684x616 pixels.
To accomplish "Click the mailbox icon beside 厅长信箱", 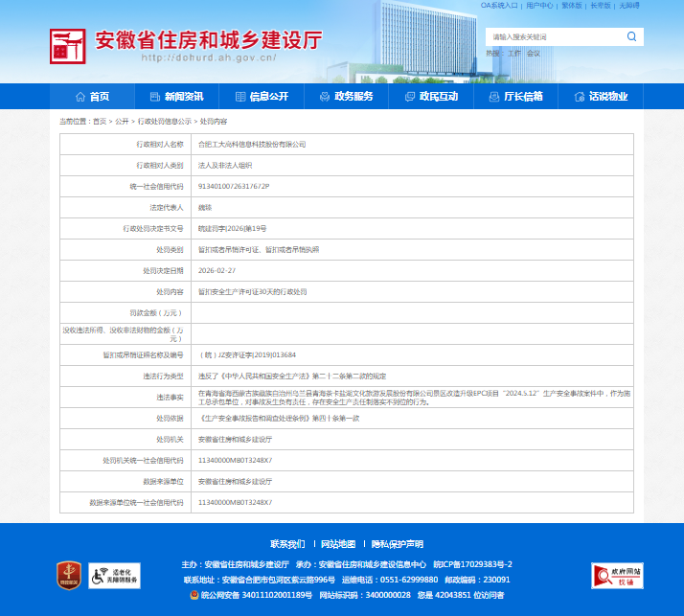I will click(493, 97).
